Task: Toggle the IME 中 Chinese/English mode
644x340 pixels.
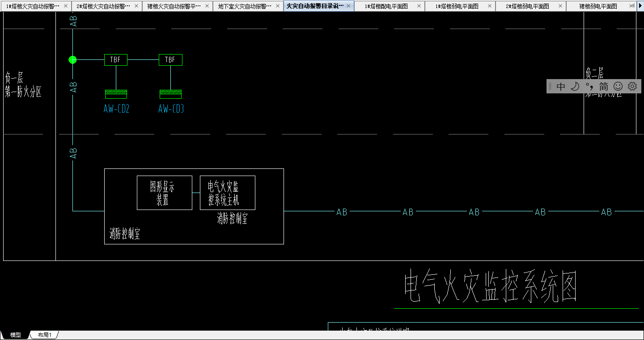Action: [561, 87]
